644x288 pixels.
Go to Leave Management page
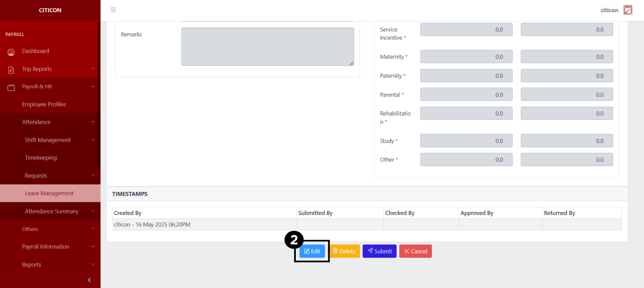(x=49, y=193)
